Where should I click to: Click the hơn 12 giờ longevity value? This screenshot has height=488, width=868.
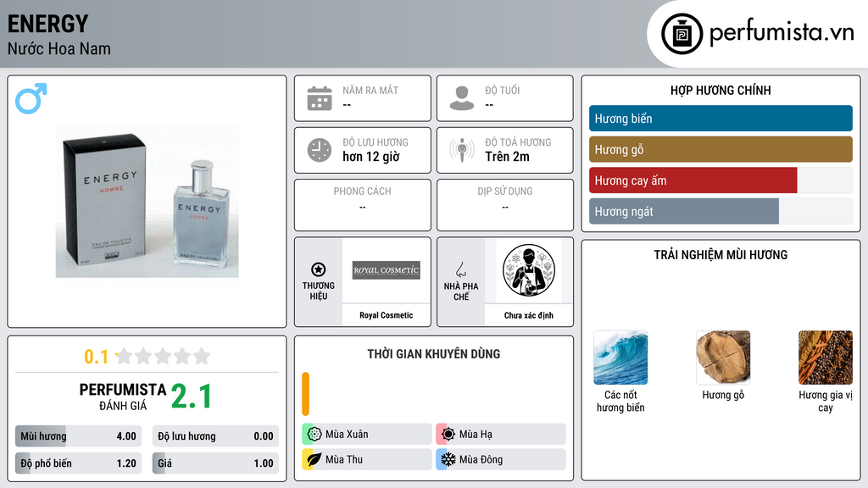(371, 157)
